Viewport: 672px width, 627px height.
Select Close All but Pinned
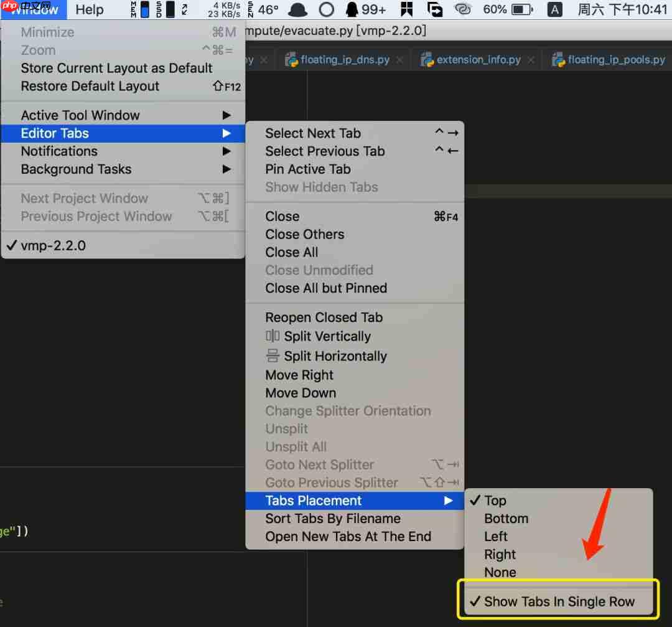pos(326,288)
